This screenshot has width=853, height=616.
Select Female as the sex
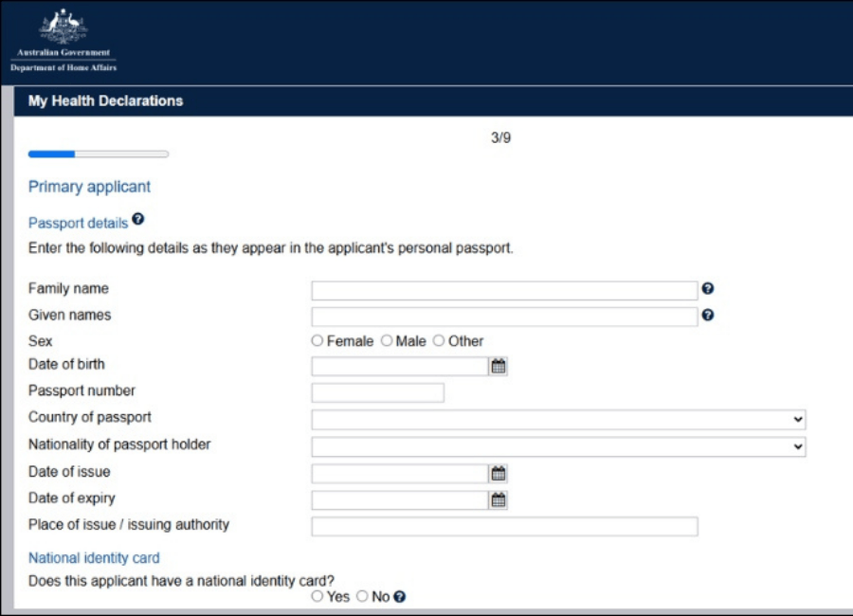[x=318, y=340]
